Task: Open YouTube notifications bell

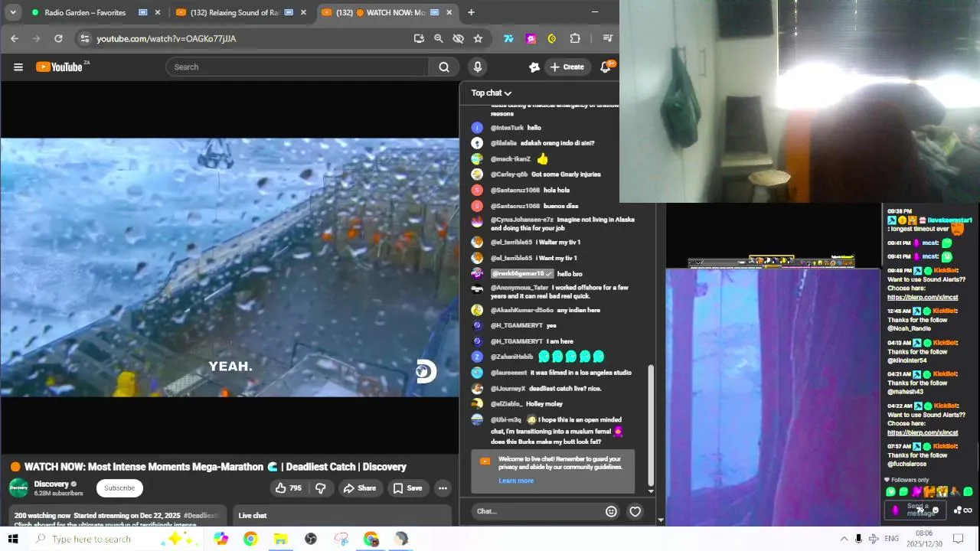Action: coord(606,67)
